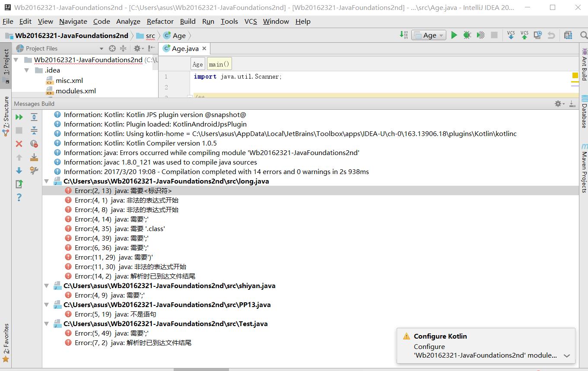Image resolution: width=588 pixels, height=371 pixels.
Task: Open the Show History clock icon
Action: [538, 35]
